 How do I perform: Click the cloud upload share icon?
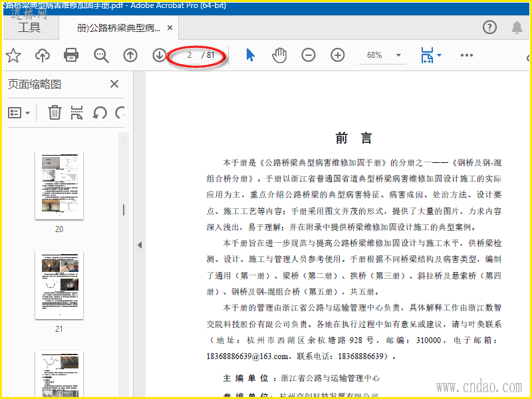[x=43, y=55]
